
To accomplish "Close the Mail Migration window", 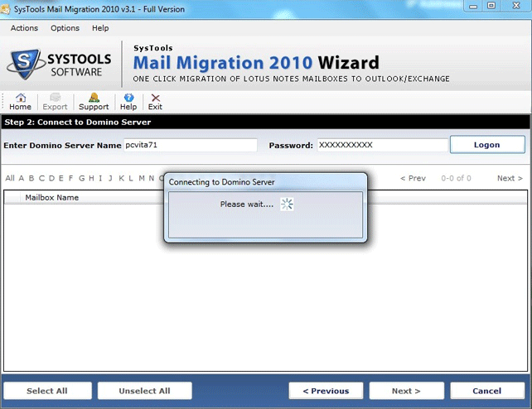I will tap(516, 6).
